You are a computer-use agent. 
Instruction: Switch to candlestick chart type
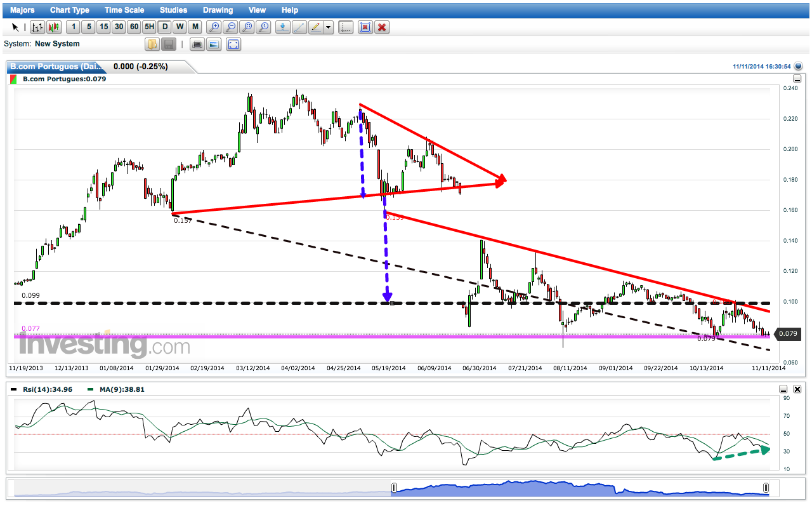53,27
